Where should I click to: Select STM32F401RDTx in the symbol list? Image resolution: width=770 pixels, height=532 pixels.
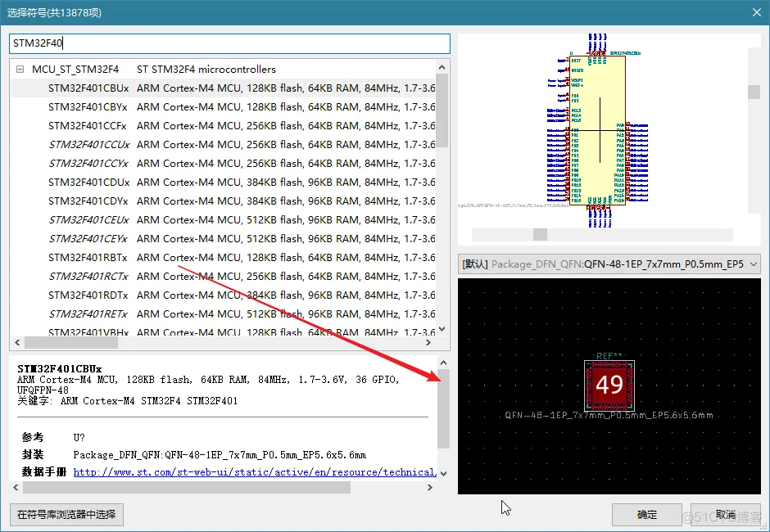pos(223,295)
